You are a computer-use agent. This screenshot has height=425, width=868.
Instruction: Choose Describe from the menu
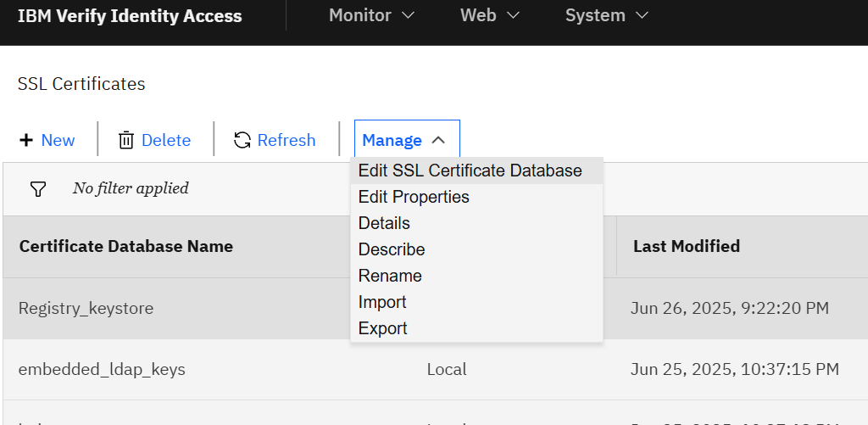(392, 249)
